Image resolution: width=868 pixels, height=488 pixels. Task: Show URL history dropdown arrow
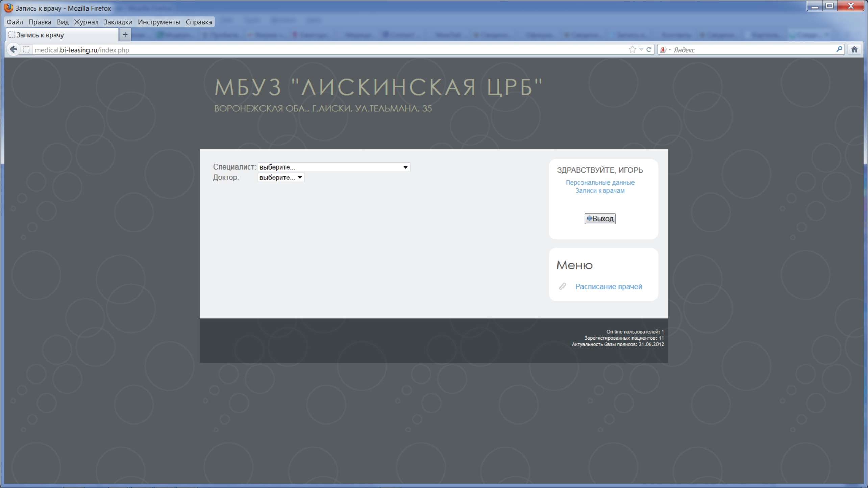click(641, 50)
